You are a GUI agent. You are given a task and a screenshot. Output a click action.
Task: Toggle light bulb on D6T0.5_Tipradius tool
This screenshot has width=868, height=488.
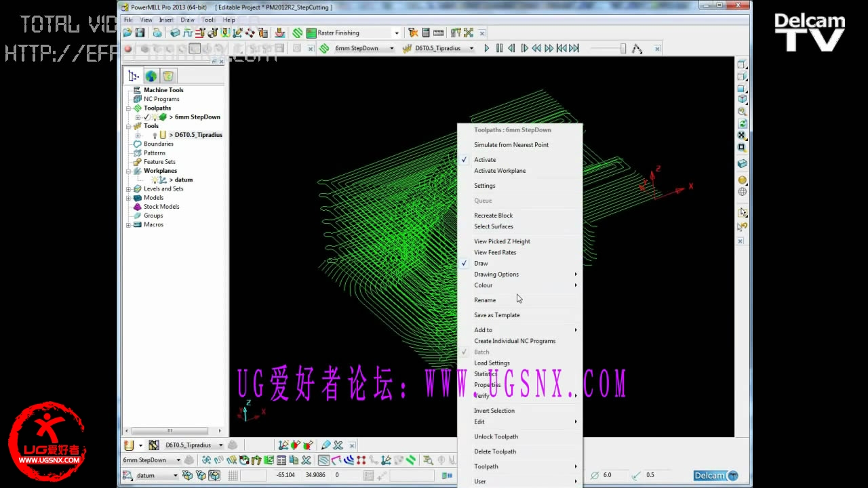click(x=155, y=135)
